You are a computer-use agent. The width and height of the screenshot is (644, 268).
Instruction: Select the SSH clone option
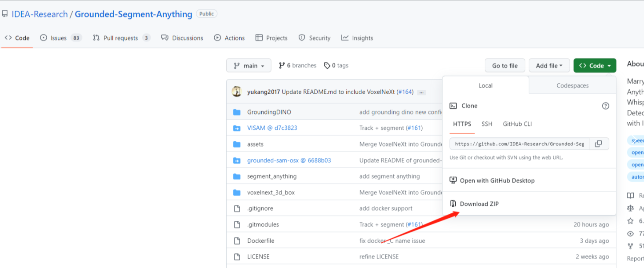(x=487, y=124)
